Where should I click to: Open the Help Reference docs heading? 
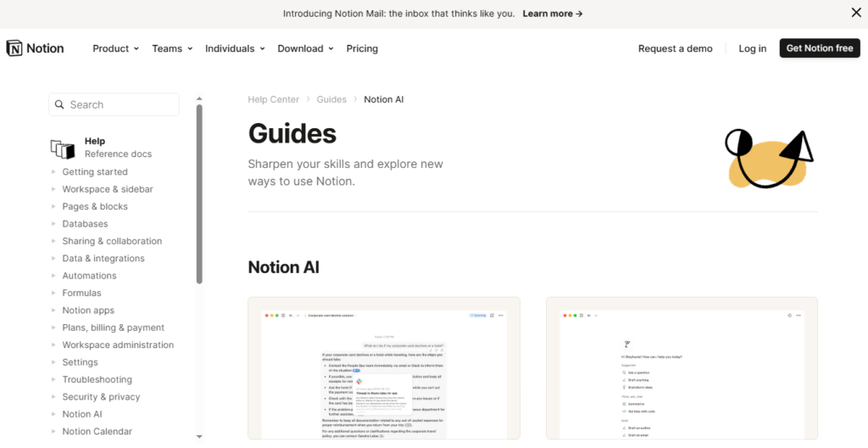click(118, 148)
